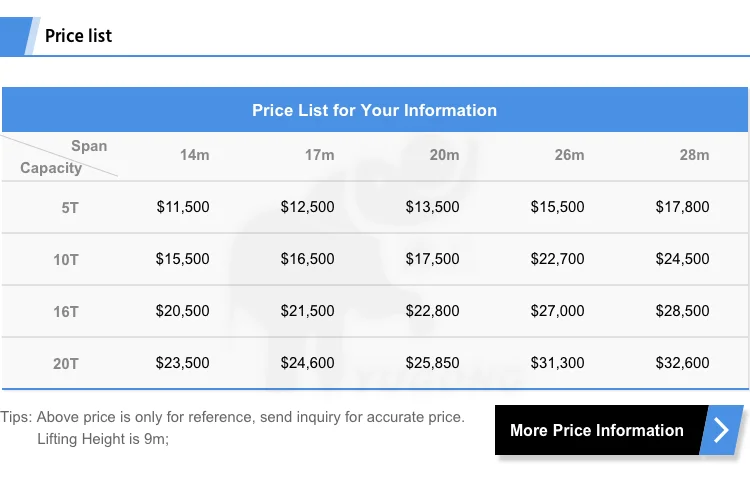Click the $31,300 price cell

pyautogui.click(x=558, y=363)
